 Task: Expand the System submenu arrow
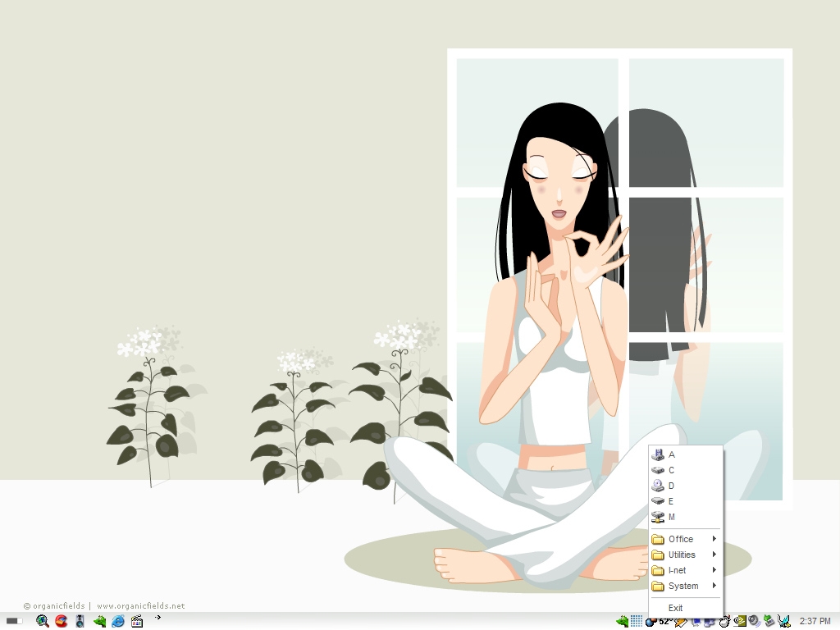click(x=714, y=586)
